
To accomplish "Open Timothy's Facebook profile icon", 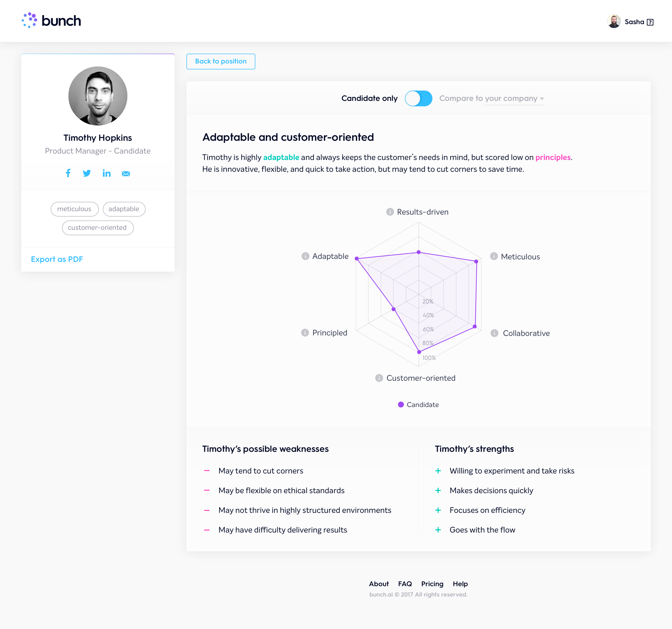I will pos(68,173).
